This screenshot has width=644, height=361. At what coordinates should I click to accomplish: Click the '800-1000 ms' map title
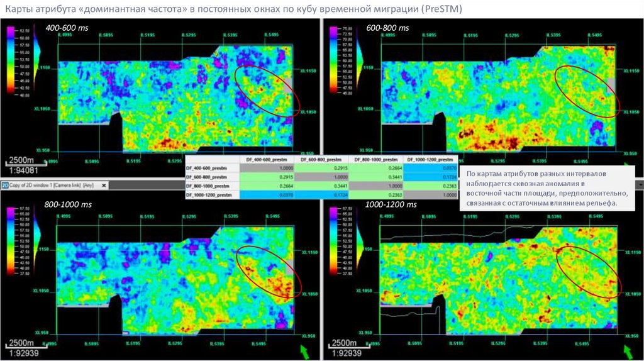[x=68, y=204]
